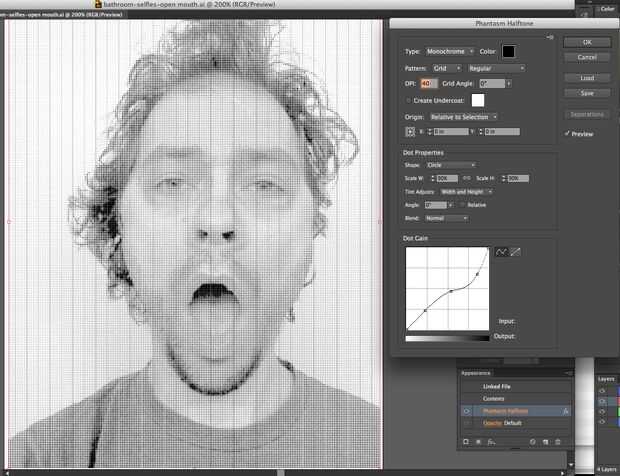Click the origin Y offset field
Screen dimensions: 620x476
click(x=502, y=132)
